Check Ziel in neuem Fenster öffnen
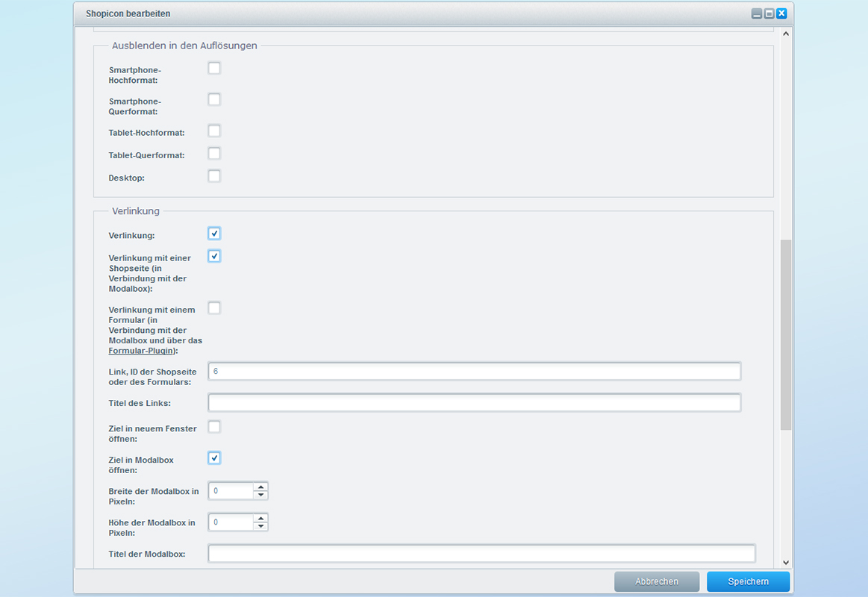 click(x=214, y=427)
